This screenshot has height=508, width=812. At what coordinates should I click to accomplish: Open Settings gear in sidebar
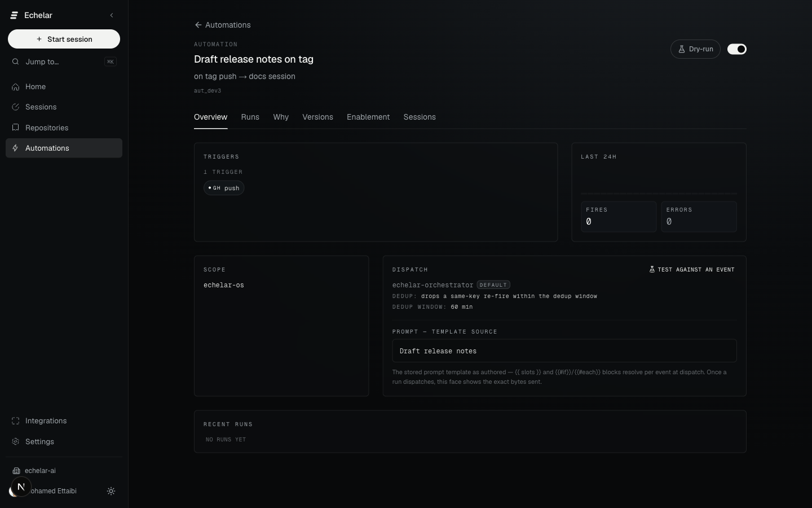click(16, 441)
